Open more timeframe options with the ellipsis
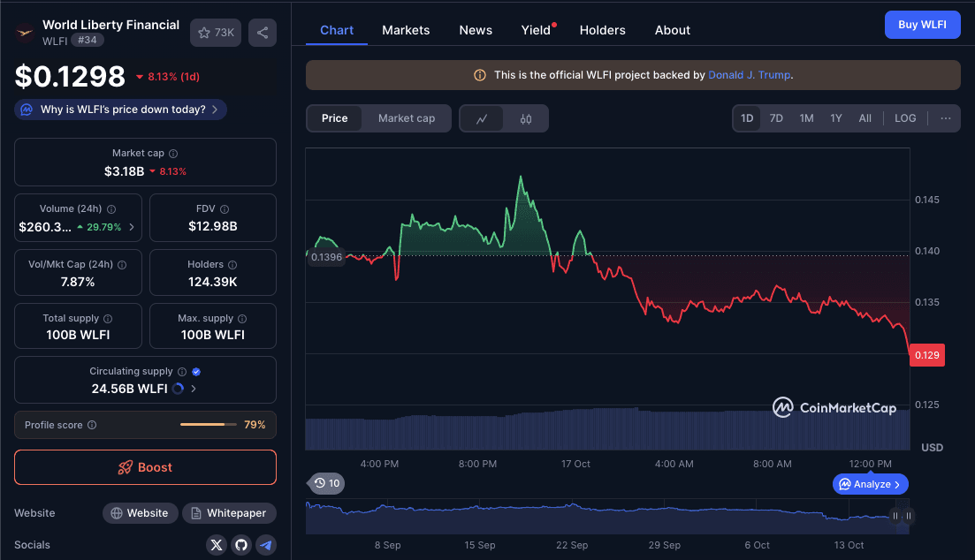975x560 pixels. (945, 117)
